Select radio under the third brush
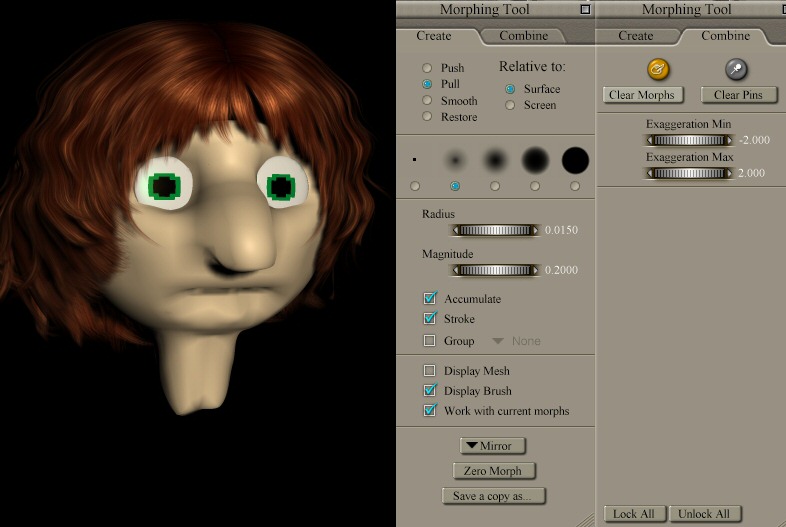786x527 pixels. tap(495, 186)
